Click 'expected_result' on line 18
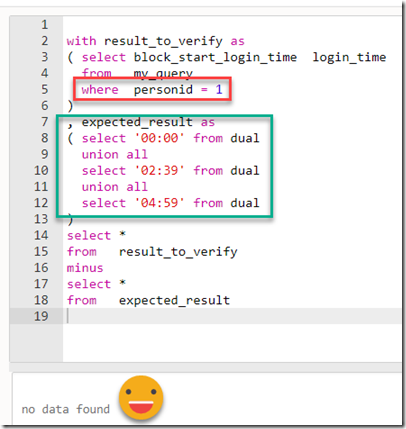This screenshot has width=406, height=429. [x=175, y=301]
